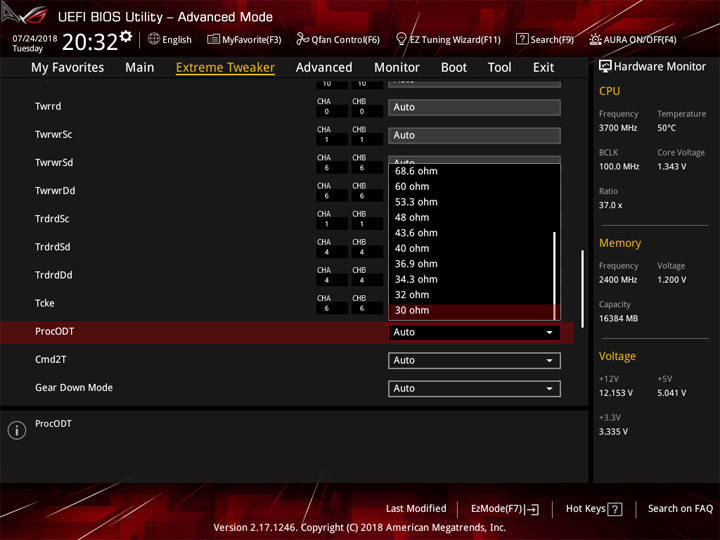The height and width of the screenshot is (540, 720).
Task: Pick 48 ohm option
Action: pyautogui.click(x=471, y=217)
